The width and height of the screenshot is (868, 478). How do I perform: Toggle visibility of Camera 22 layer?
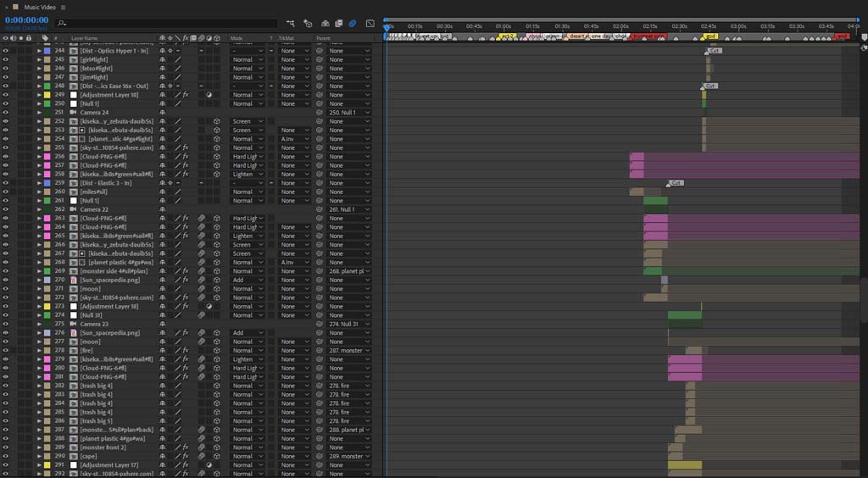tap(6, 209)
